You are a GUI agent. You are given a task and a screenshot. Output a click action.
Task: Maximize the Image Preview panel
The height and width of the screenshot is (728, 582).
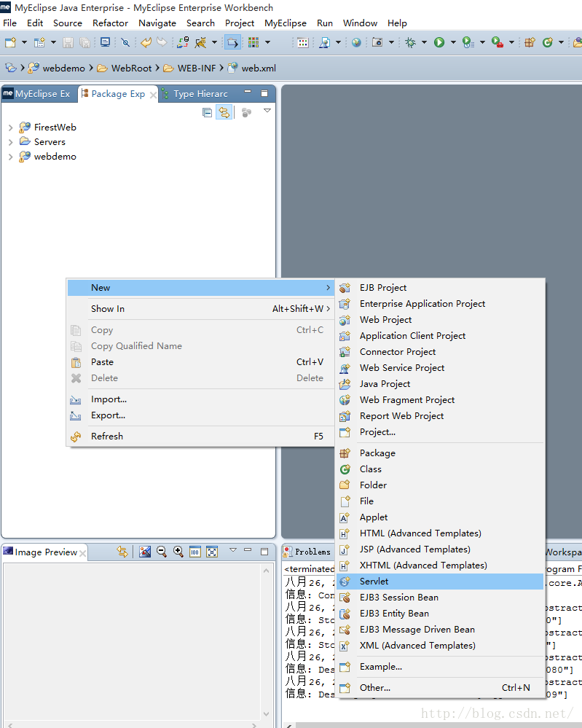(264, 552)
